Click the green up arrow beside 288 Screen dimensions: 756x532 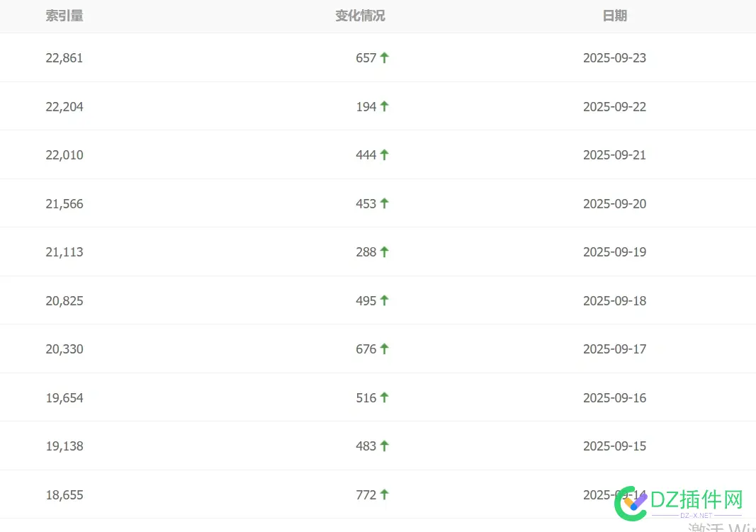384,251
